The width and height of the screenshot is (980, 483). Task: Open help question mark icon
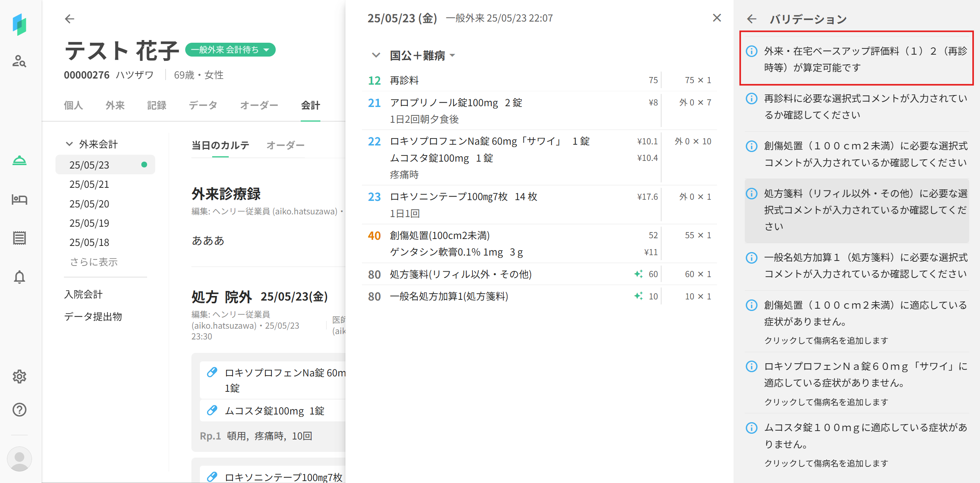pyautogui.click(x=19, y=410)
